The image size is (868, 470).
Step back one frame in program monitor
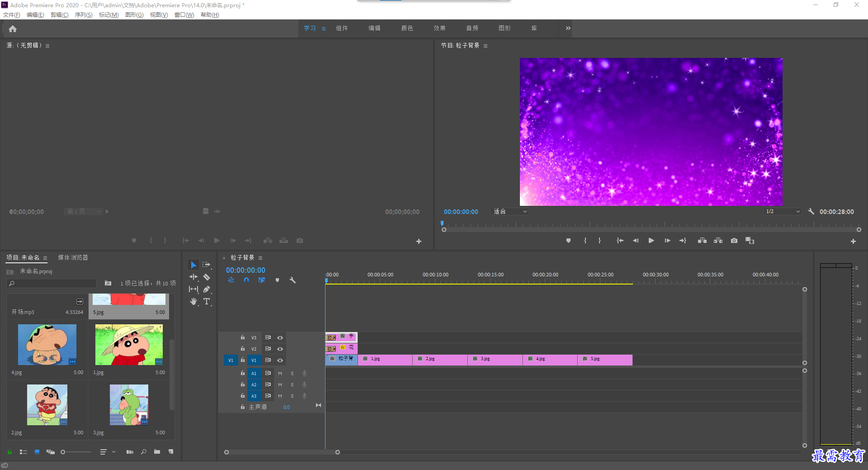pyautogui.click(x=635, y=241)
